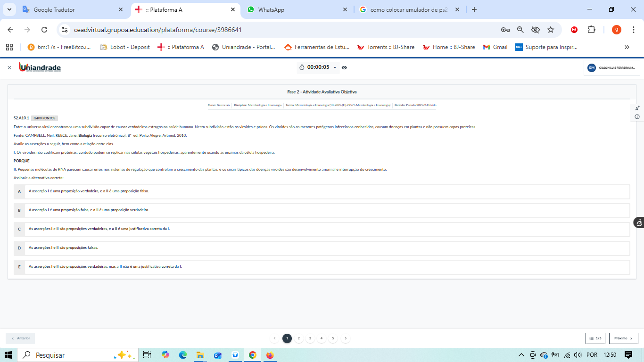Bookmark this page with the star icon
This screenshot has width=644, height=362.
click(551, 30)
